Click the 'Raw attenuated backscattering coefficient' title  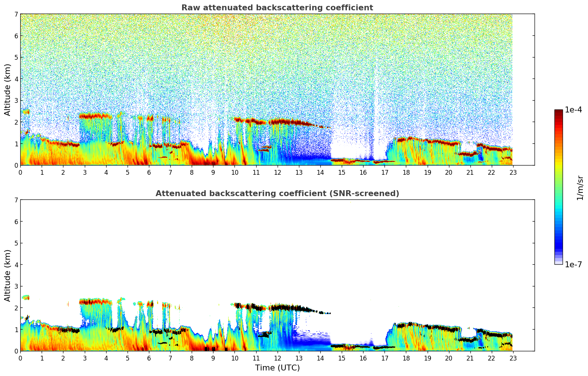point(277,8)
